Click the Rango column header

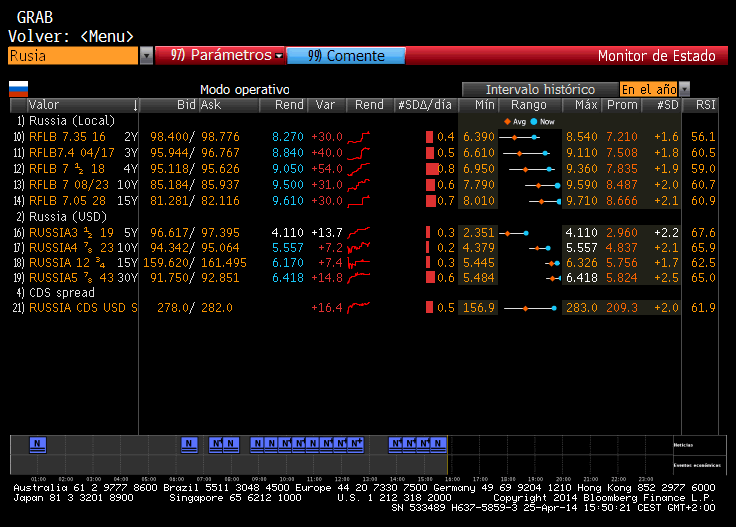pos(529,105)
